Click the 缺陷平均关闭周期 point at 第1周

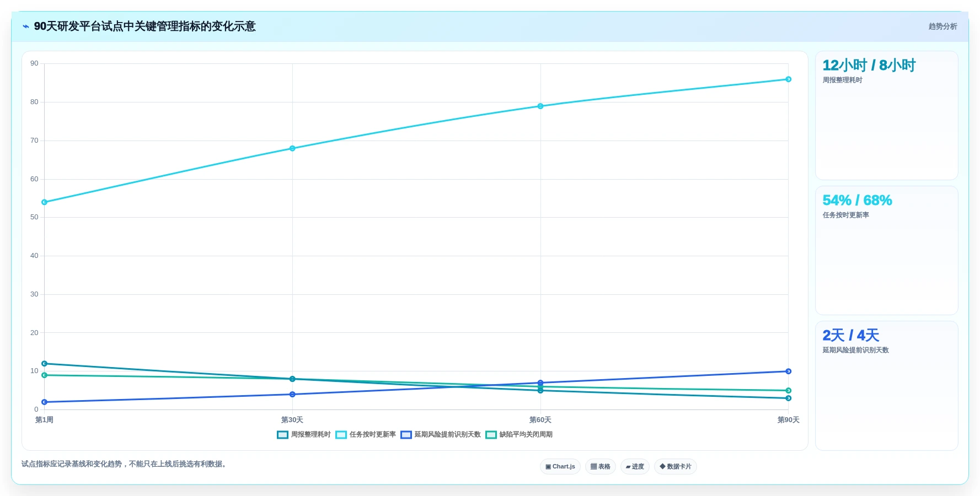tap(45, 375)
